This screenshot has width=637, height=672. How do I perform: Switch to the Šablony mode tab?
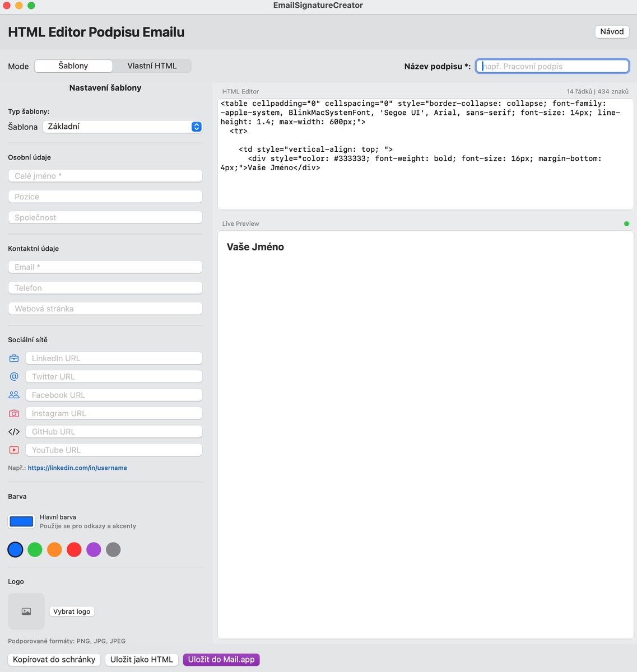(73, 66)
